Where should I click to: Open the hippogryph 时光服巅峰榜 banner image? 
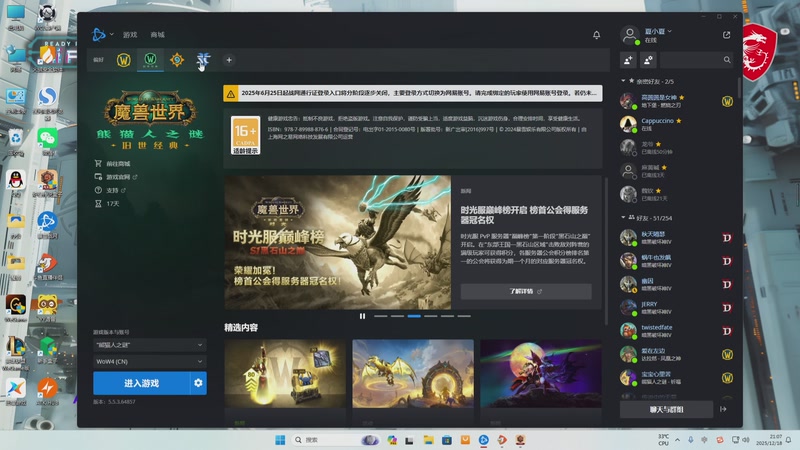[x=338, y=242]
